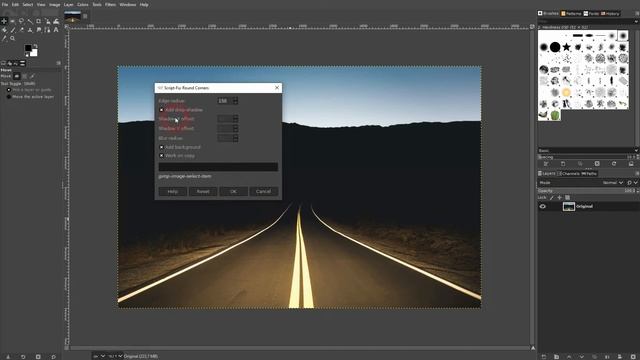Open the zoom level dropdown in status bar
The image size is (640, 360).
click(115, 356)
